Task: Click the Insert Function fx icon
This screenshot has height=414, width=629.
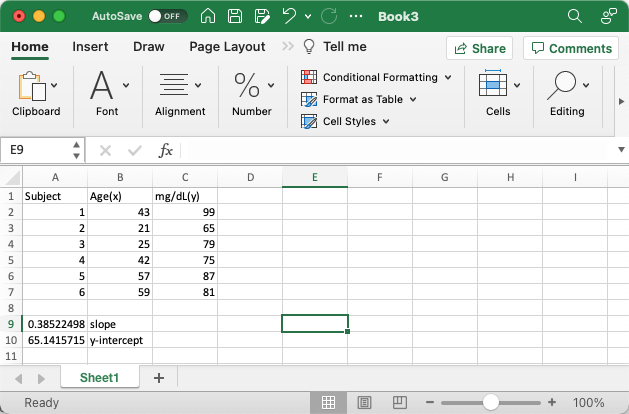Action: pyautogui.click(x=166, y=150)
